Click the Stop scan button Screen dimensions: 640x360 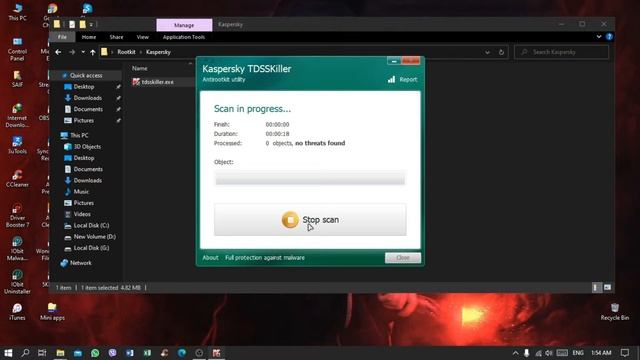(x=310, y=220)
